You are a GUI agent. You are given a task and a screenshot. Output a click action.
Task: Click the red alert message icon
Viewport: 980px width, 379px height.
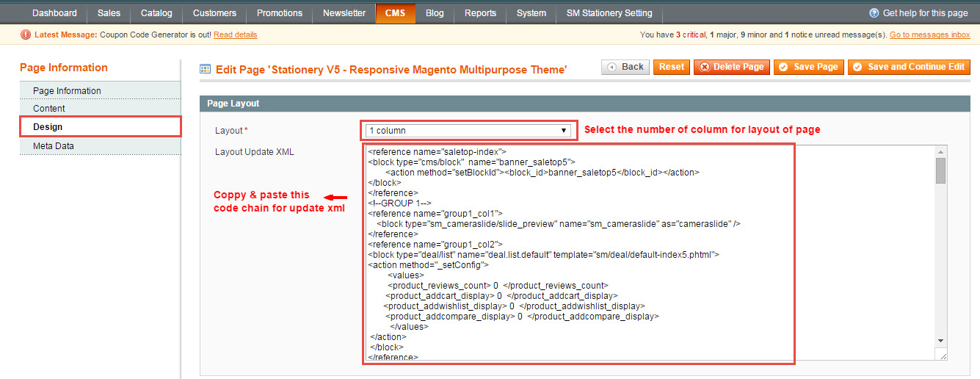click(x=26, y=35)
